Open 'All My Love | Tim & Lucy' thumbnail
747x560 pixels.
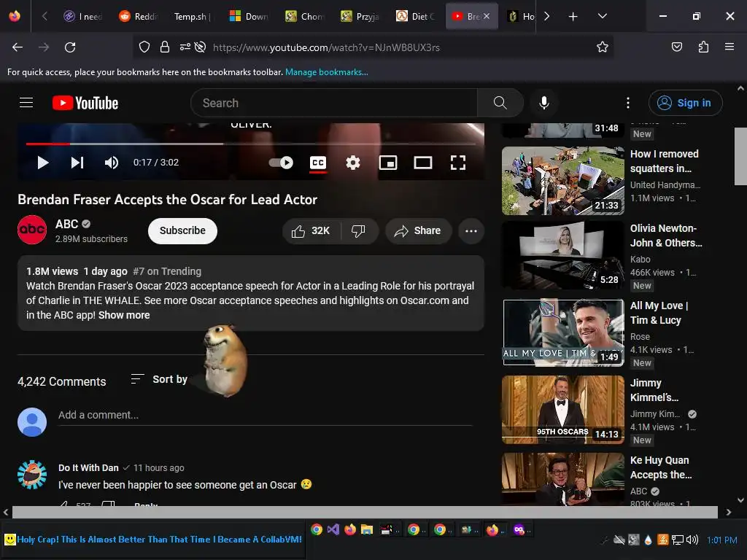coord(563,332)
